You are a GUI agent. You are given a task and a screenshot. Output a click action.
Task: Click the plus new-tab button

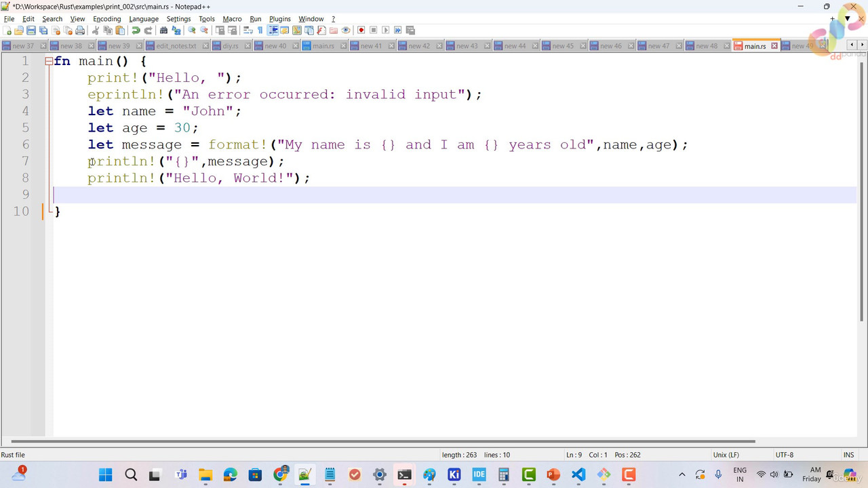[x=833, y=19]
